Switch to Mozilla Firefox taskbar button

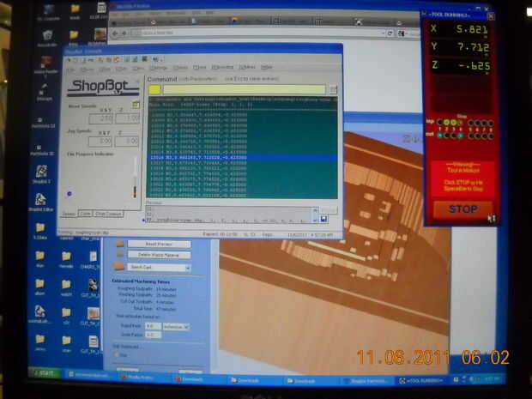[x=142, y=377]
